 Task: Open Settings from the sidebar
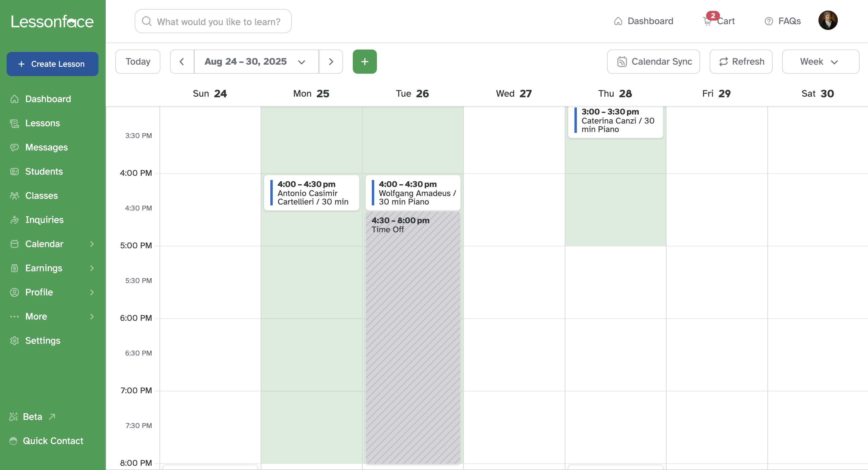point(43,340)
